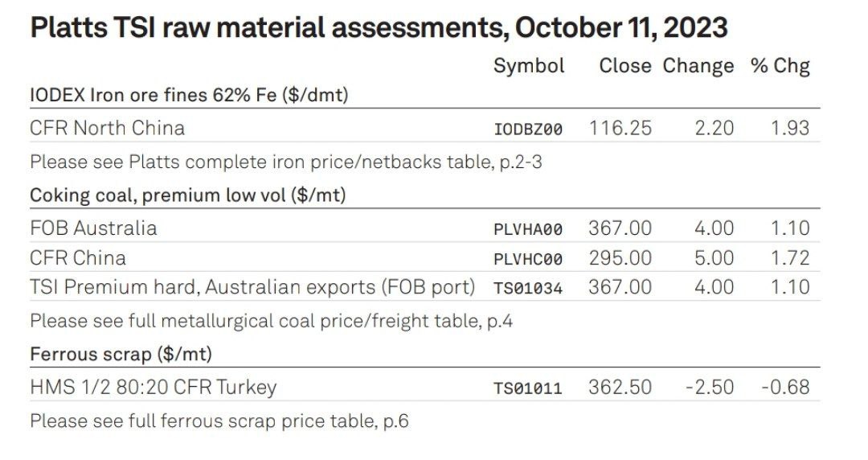
Task: Click the table title heading
Action: pyautogui.click(x=379, y=27)
